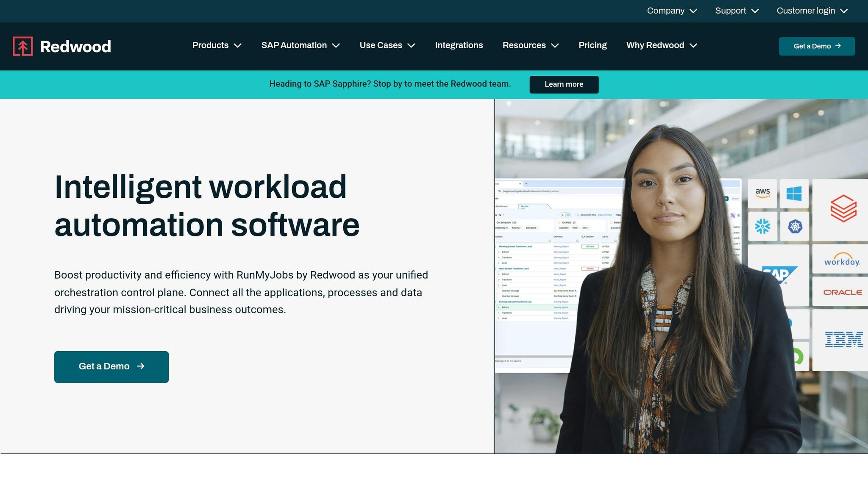Click the Windows logo tile
Screen dimensions: 868x488
(794, 193)
